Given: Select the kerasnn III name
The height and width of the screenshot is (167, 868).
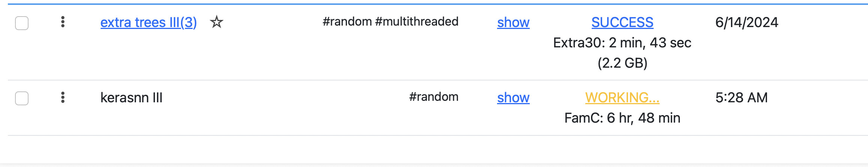Looking at the screenshot, I should pos(131,98).
